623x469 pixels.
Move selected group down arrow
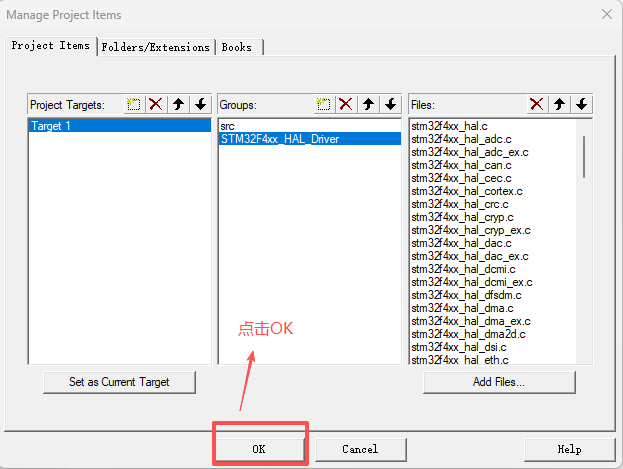point(390,104)
